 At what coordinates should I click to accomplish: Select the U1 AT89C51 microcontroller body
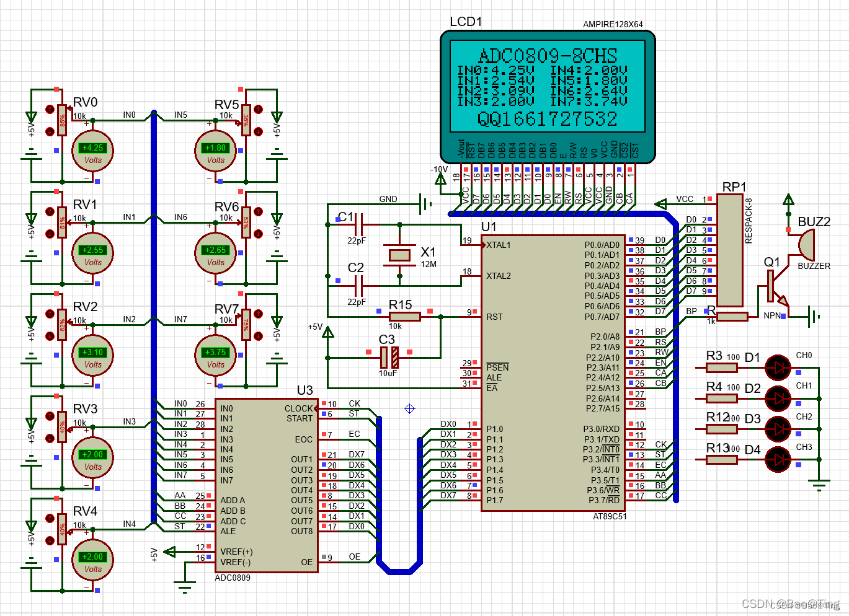[554, 373]
